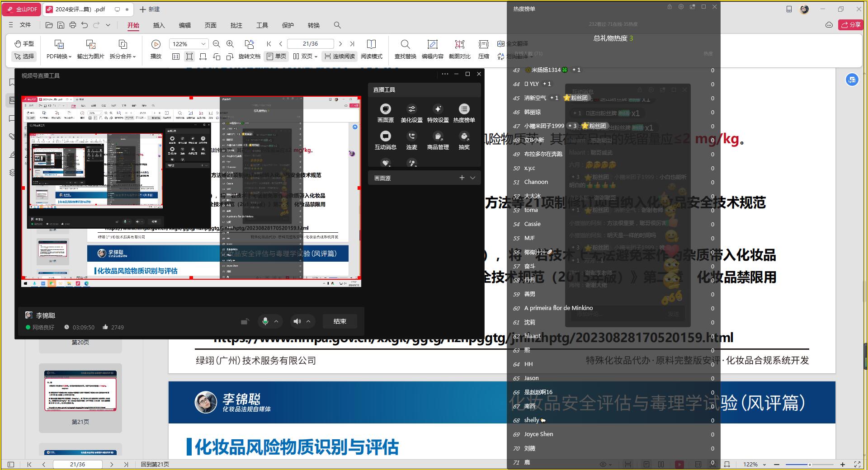The width and height of the screenshot is (868, 470).
Task: Open the 热度榜单 ranking tool
Action: pos(464,113)
